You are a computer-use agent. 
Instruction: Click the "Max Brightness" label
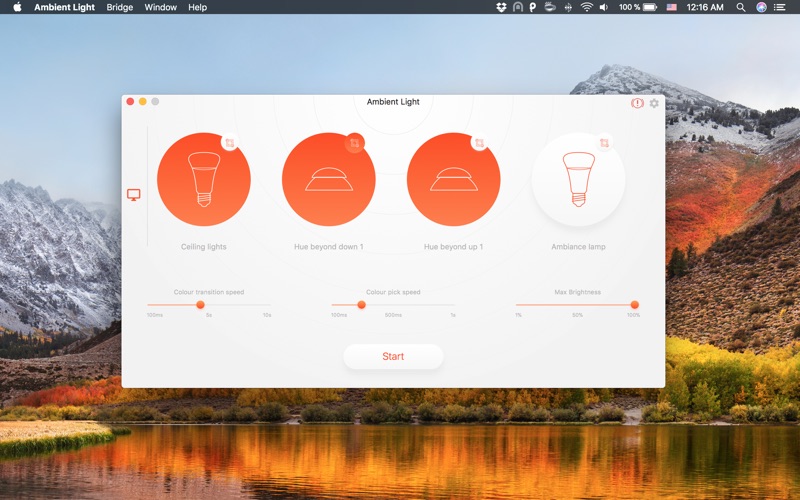click(578, 292)
